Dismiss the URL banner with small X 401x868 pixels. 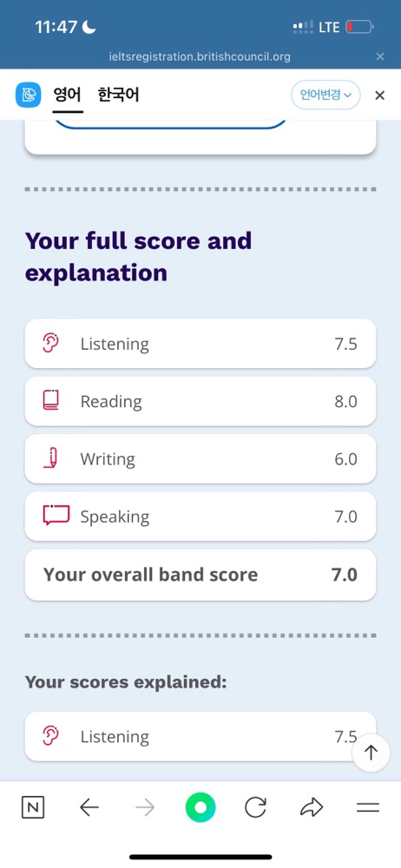(380, 56)
